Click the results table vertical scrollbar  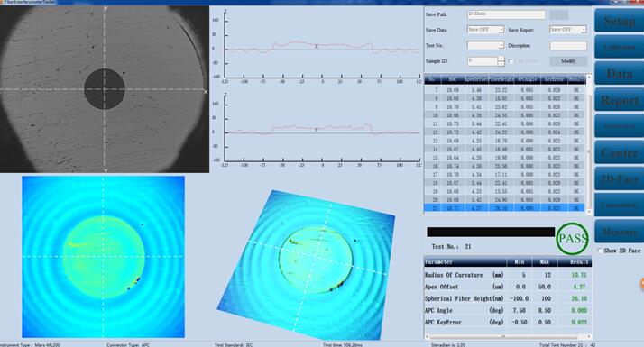(589, 144)
